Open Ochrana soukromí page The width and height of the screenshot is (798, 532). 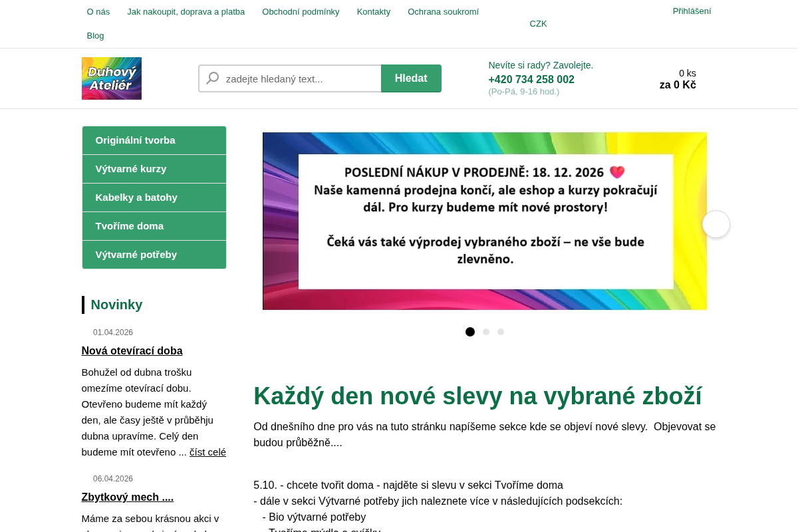click(x=443, y=11)
